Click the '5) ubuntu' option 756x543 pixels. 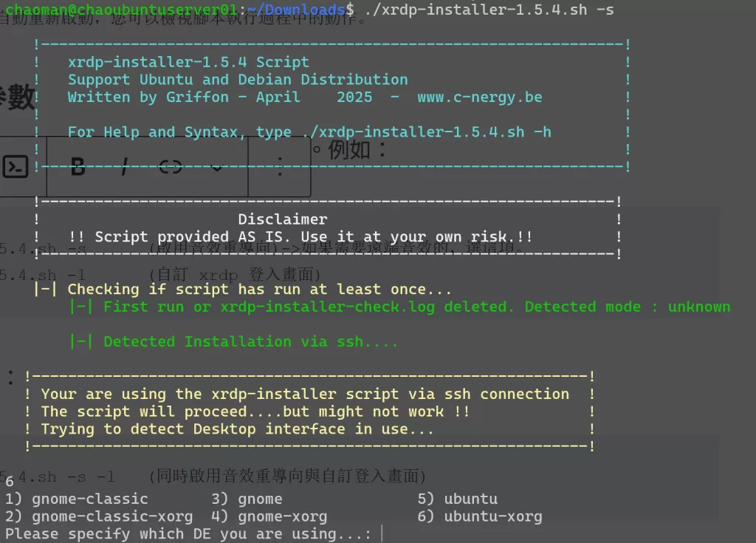[x=458, y=499]
